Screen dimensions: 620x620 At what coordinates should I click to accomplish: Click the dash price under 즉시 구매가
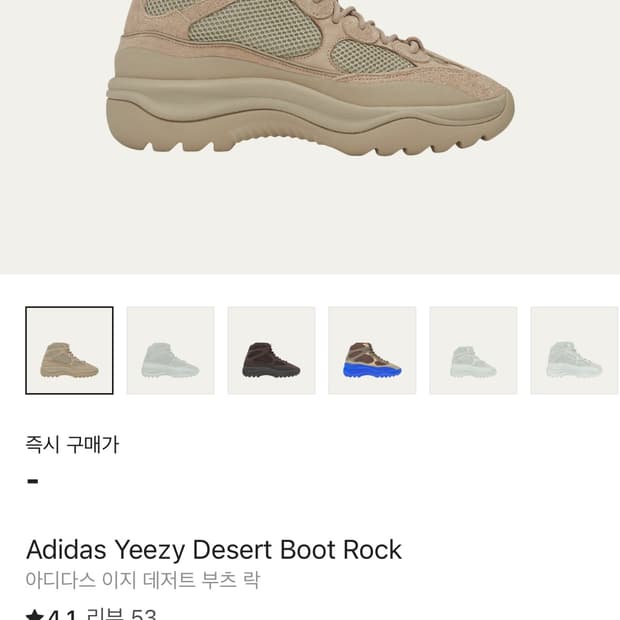[33, 481]
